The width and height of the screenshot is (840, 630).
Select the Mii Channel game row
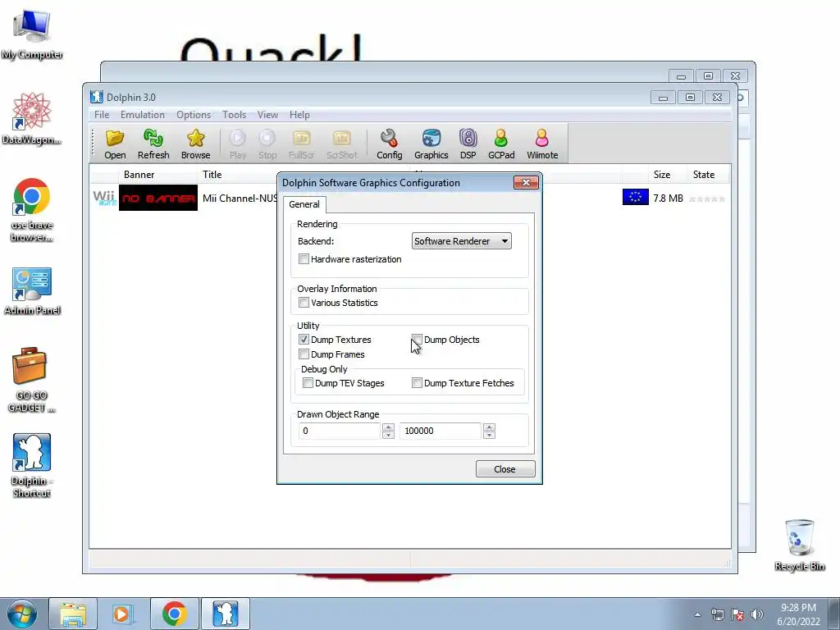(x=410, y=198)
